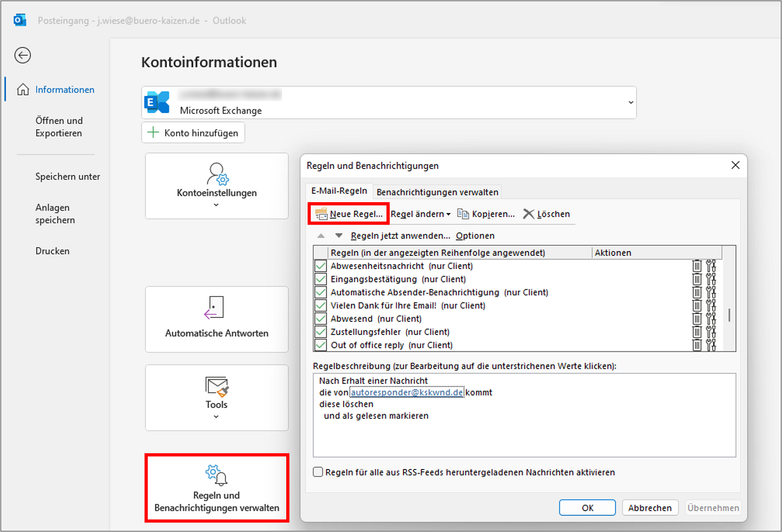Select Speichern unter in the sidebar
Screen dimensions: 782x532
pyautogui.click(x=67, y=176)
